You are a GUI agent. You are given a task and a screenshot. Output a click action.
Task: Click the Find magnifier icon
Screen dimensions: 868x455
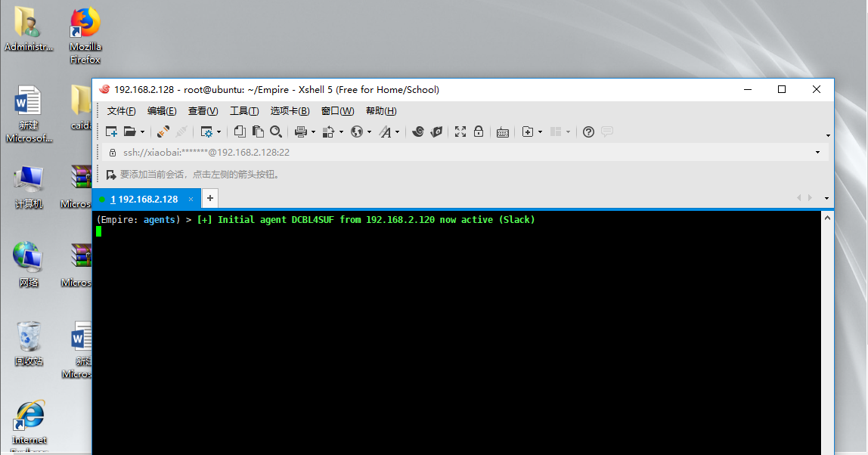[x=276, y=132]
